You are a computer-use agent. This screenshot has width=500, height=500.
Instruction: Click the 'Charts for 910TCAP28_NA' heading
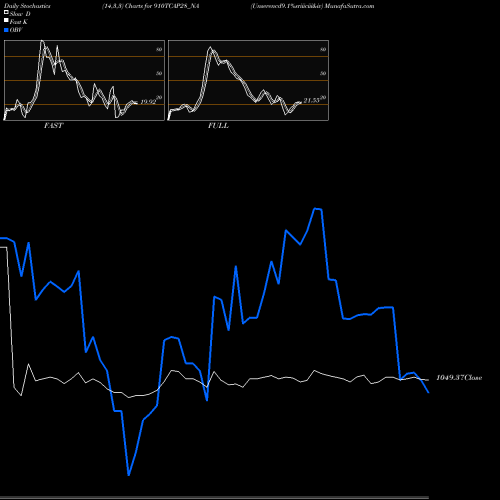(162, 6)
